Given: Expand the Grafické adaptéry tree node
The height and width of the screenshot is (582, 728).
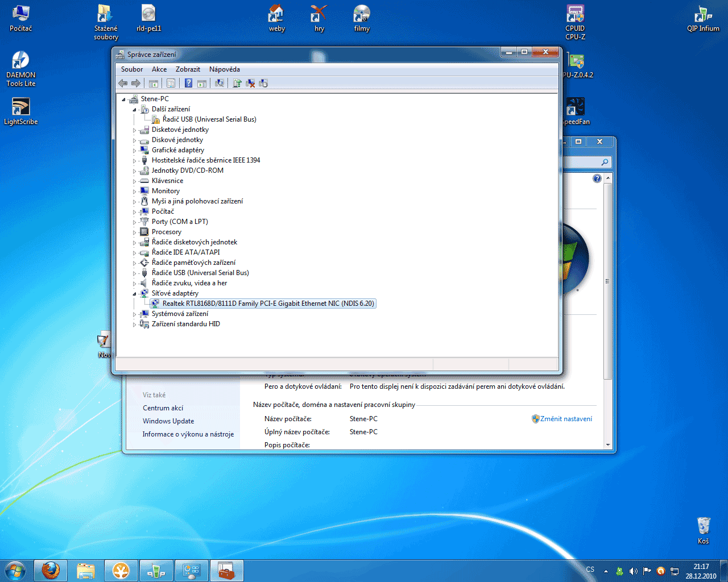Looking at the screenshot, I should coord(135,151).
